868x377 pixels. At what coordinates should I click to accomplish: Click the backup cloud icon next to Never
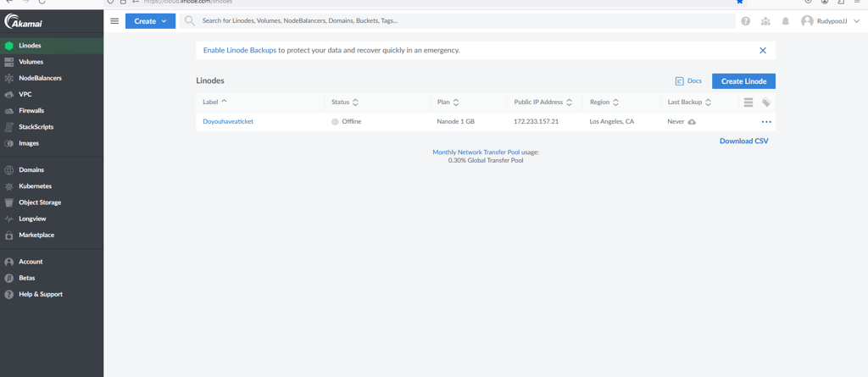pos(692,122)
